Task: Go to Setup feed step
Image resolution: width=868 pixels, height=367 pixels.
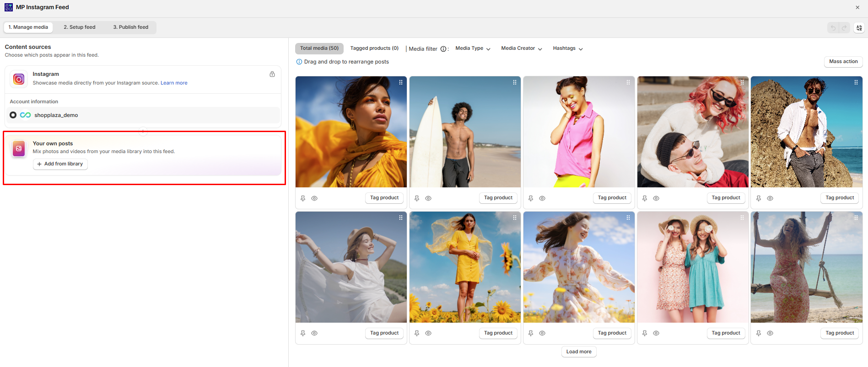Action: pos(80,27)
